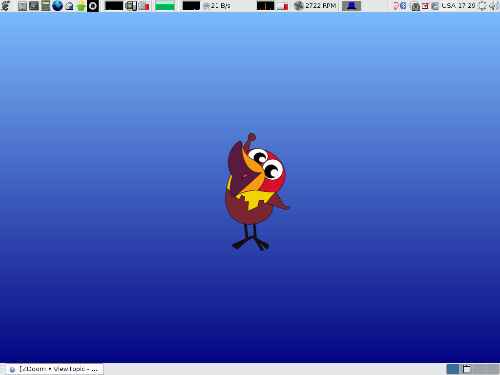
Task: Open the red checkmark tray icon
Action: click(425, 6)
